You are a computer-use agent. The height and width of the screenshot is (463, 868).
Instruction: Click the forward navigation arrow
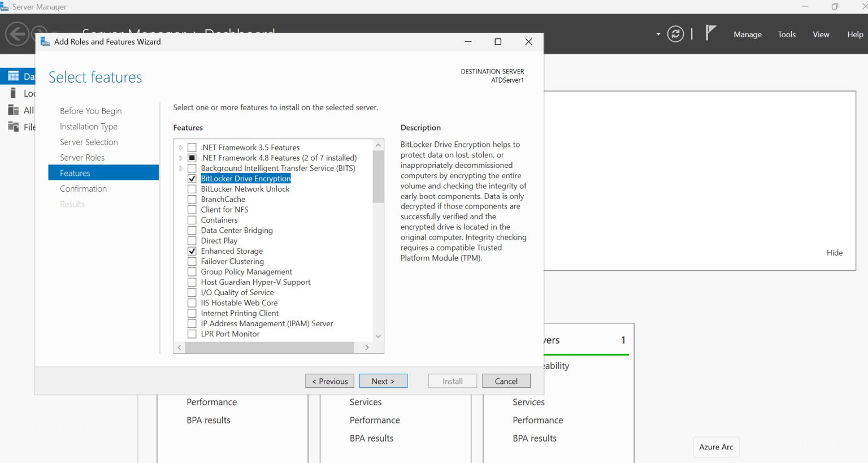point(39,34)
